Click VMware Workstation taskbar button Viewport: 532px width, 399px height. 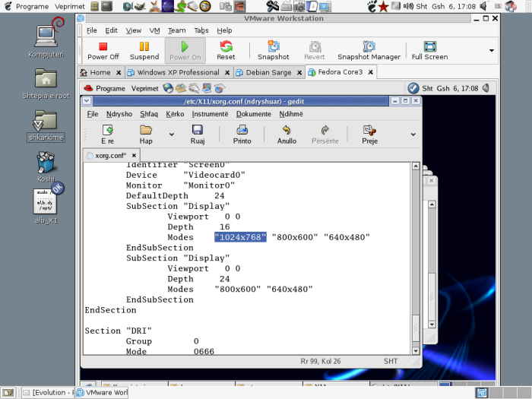point(102,393)
